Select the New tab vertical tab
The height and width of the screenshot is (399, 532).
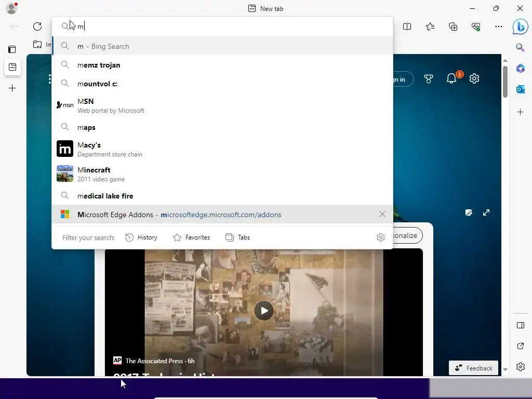12,67
